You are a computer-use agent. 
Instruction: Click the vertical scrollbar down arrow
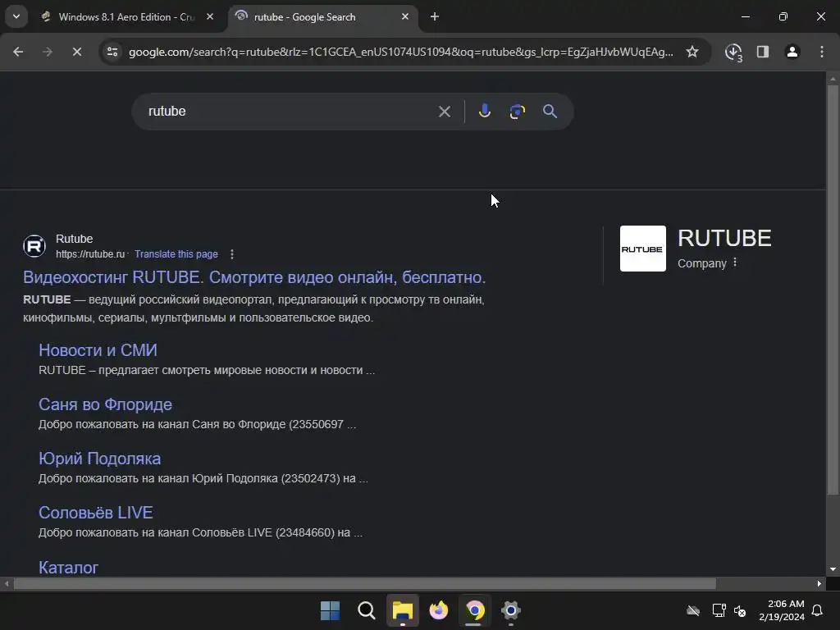coord(833,569)
